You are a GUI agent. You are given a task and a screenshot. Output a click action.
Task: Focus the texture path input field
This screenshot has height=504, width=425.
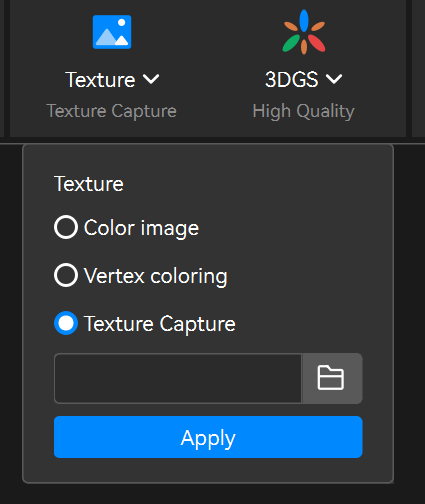tap(178, 378)
